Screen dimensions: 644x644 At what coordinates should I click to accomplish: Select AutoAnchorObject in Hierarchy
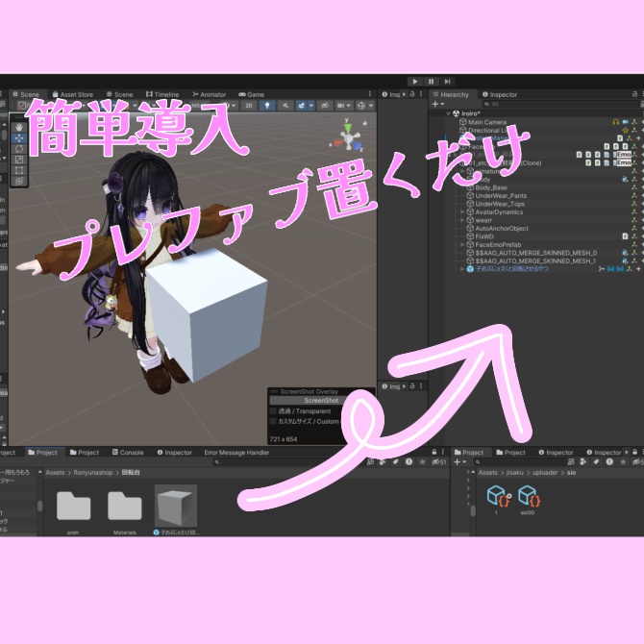502,229
